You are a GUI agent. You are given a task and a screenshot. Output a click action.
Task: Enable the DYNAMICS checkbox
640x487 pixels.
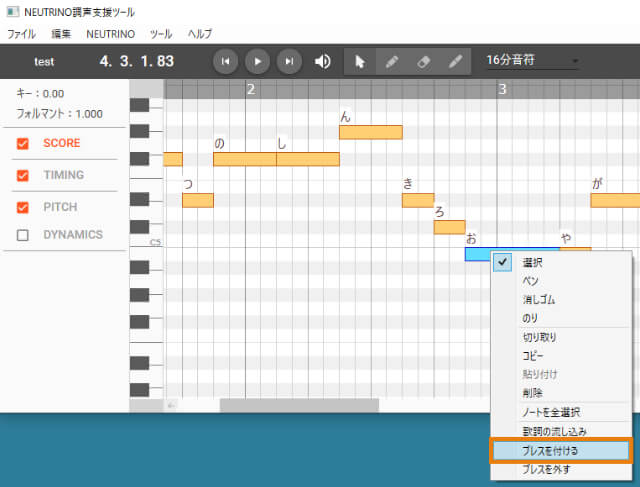tap(23, 235)
